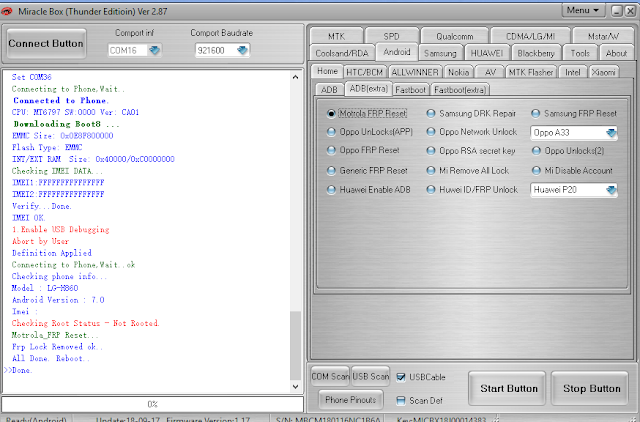The width and height of the screenshot is (640, 422).
Task: Select Mi Remove All Lock option
Action: [x=431, y=171]
